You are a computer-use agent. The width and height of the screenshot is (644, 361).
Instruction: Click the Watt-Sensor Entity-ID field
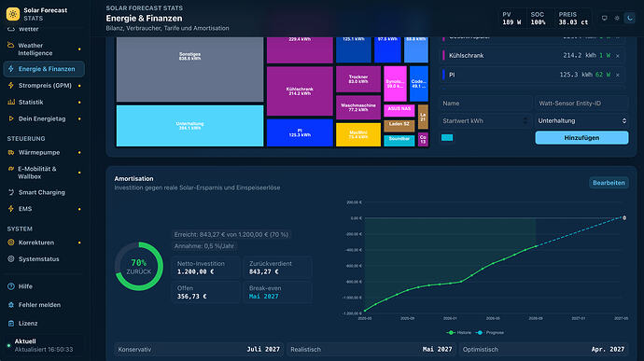581,104
